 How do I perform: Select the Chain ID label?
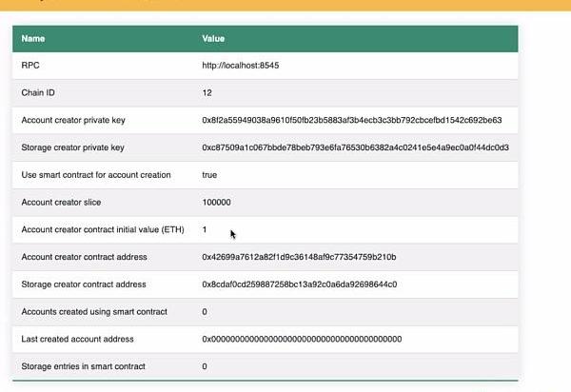40,93
